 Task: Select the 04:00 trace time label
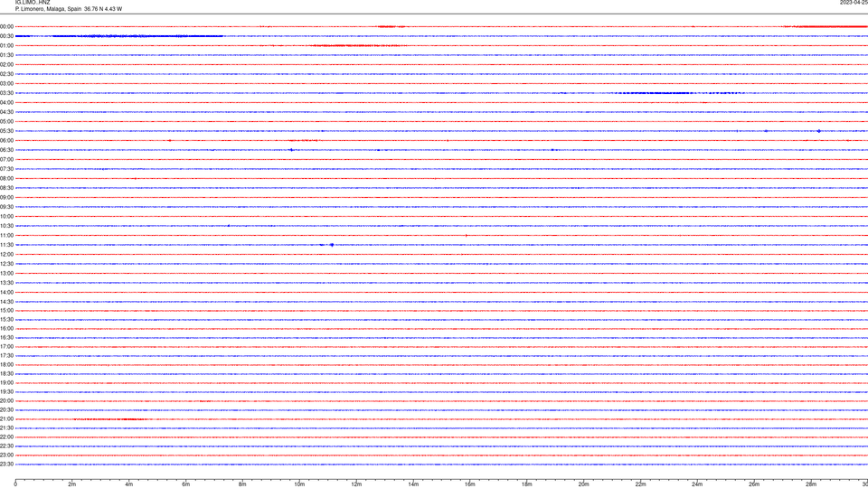[6, 102]
